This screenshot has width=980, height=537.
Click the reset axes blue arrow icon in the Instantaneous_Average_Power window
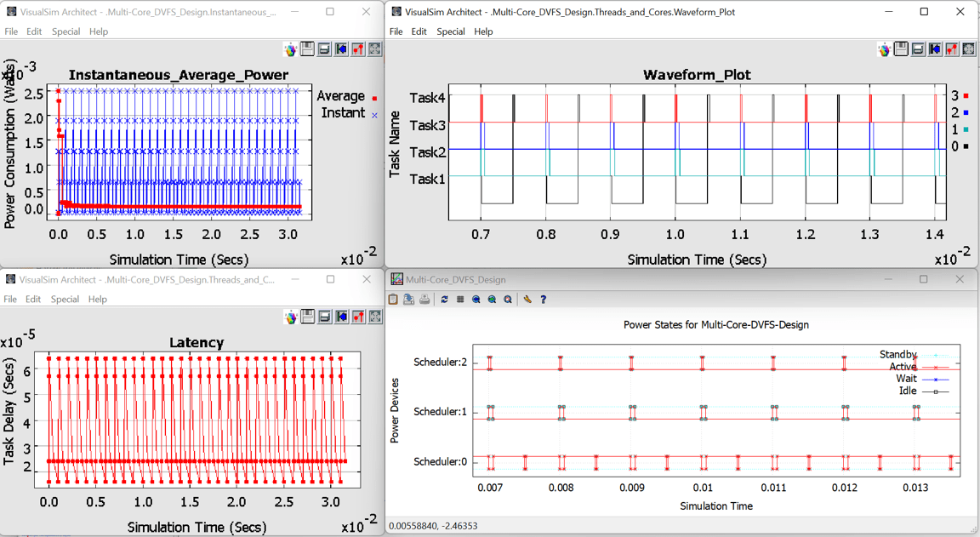click(341, 49)
